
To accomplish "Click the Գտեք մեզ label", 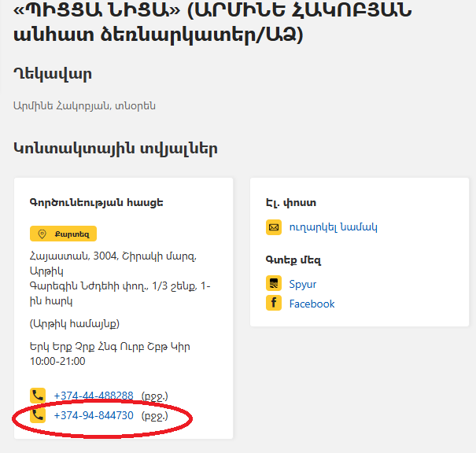I will [x=293, y=260].
